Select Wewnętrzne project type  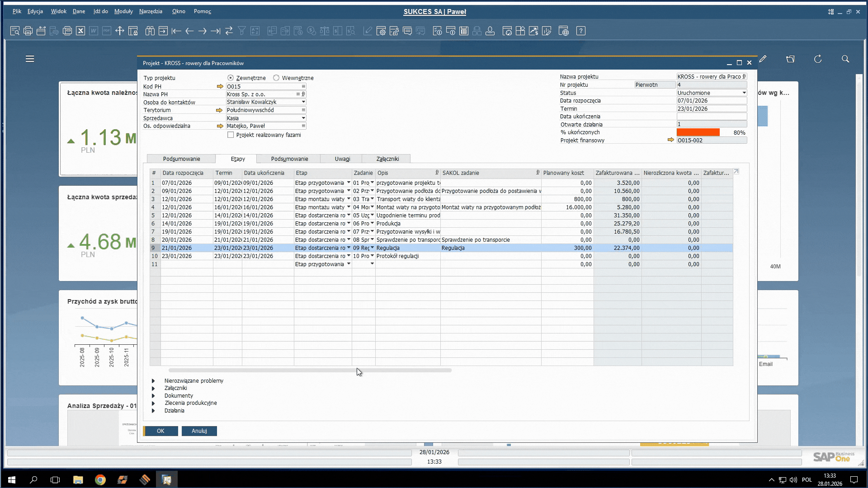[x=276, y=78]
